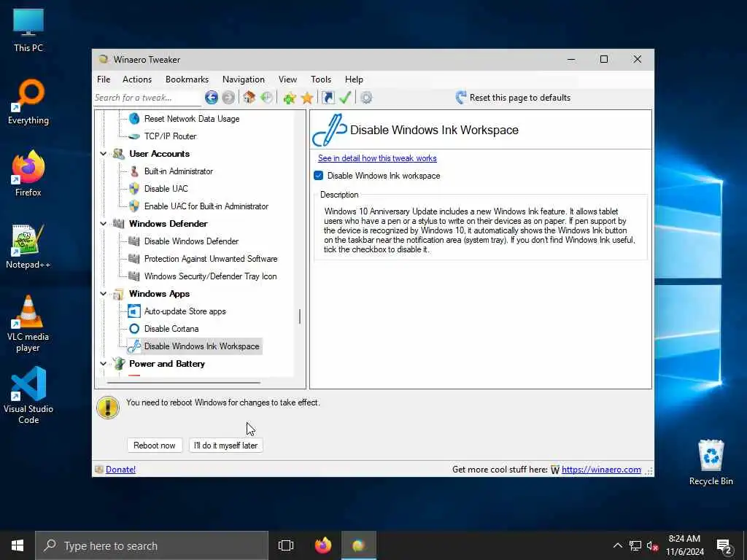The width and height of the screenshot is (747, 560).
Task: Click the Windows Ink pen icon in tree
Action: click(x=134, y=346)
